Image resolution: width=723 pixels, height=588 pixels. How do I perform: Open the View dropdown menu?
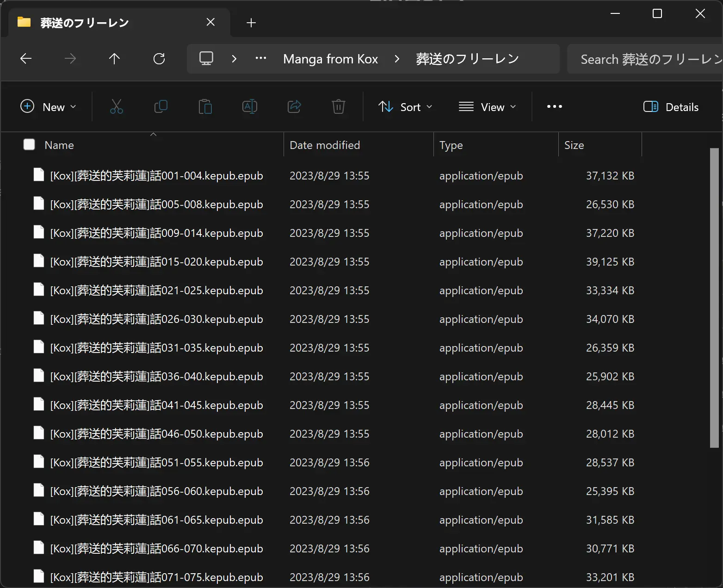click(487, 107)
